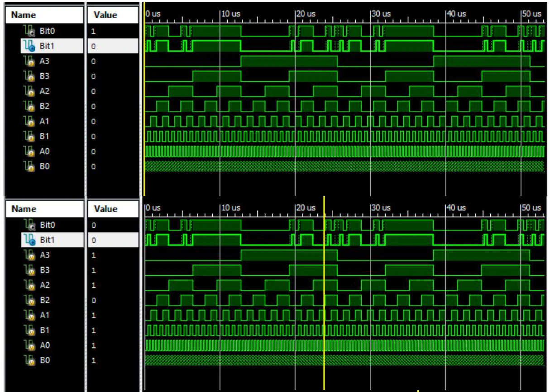Click the 50 us mark on upper time ruler
This screenshot has width=550, height=392.
[532, 14]
